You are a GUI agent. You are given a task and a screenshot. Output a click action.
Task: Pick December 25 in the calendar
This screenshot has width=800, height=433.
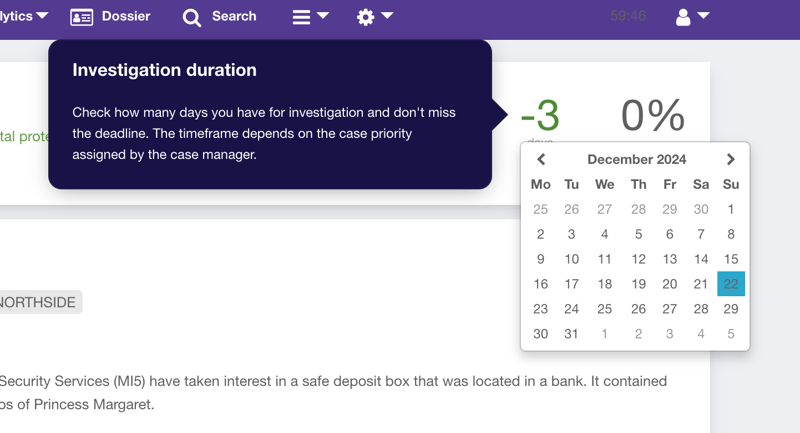coord(604,309)
